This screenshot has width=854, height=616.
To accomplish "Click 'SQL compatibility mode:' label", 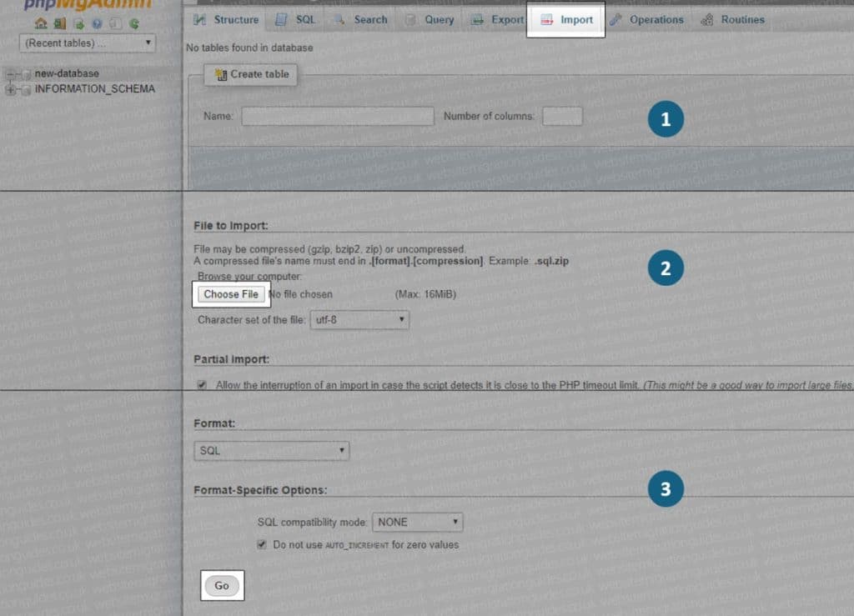I will (x=313, y=523).
